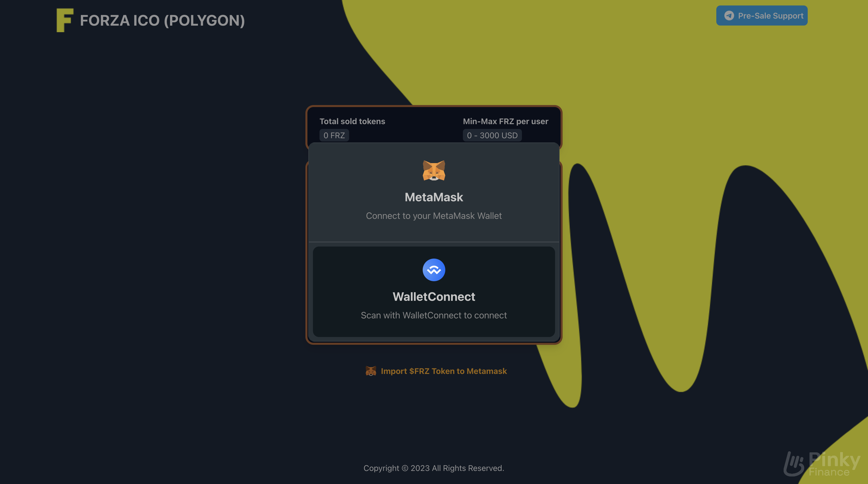The height and width of the screenshot is (484, 868).
Task: Click the MetaMask fox Import token icon
Action: point(370,371)
